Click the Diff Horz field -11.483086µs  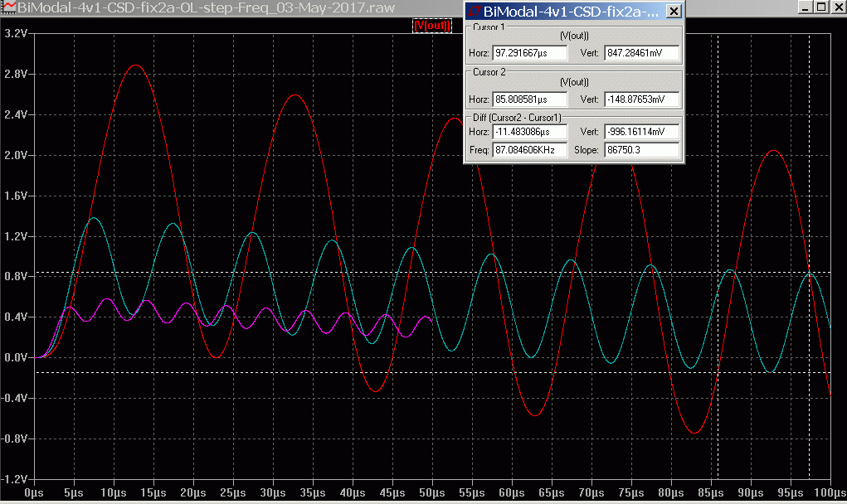tap(530, 132)
